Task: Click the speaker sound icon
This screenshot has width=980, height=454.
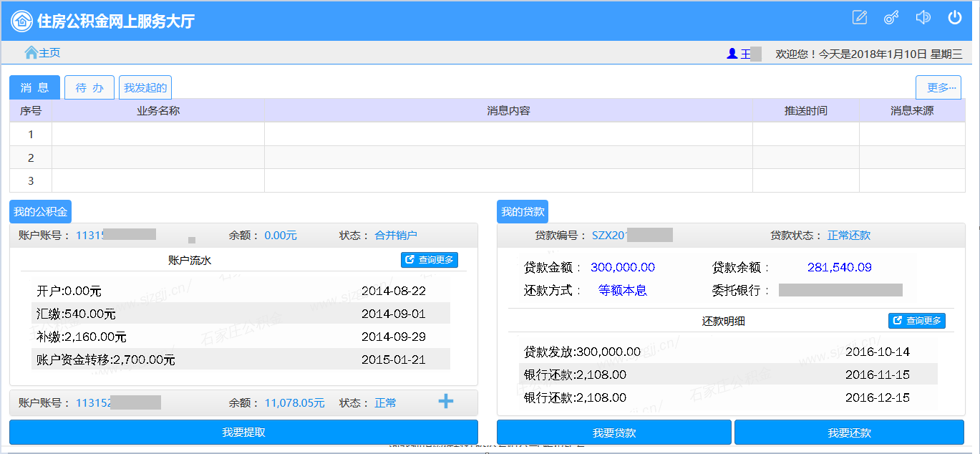Action: click(923, 18)
